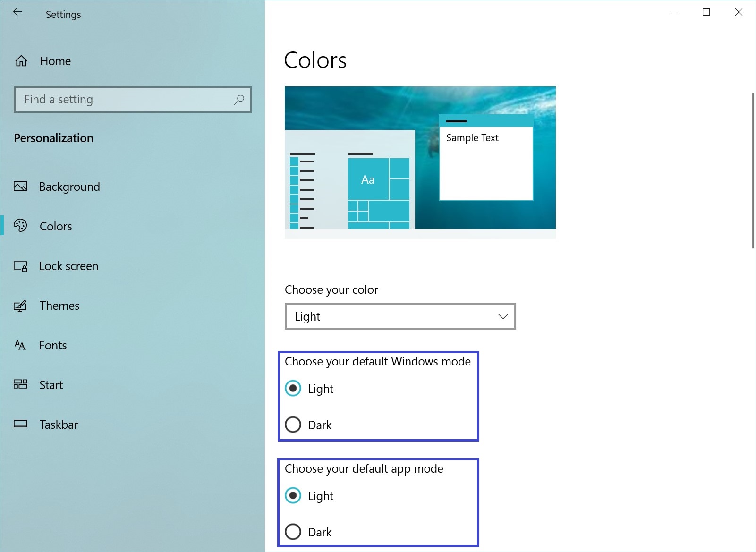Go to Lock screen settings

(x=68, y=266)
